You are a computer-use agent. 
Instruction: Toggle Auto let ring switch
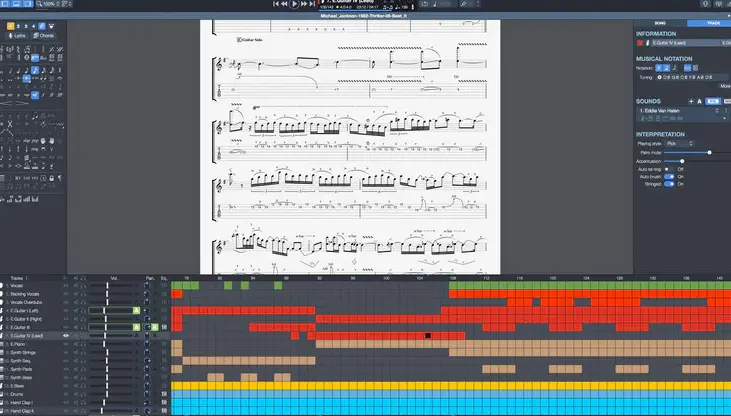coord(669,169)
